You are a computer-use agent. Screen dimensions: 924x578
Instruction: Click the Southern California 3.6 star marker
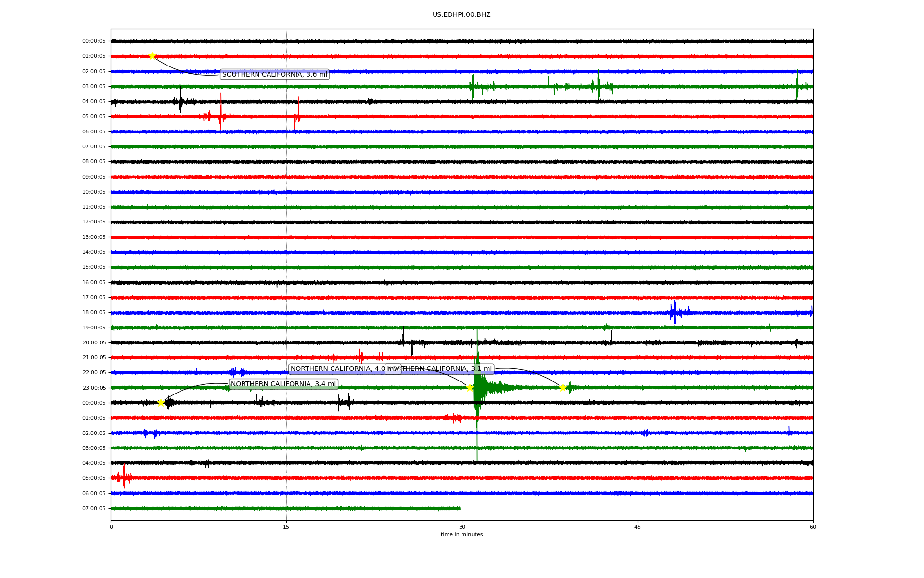[x=152, y=56]
